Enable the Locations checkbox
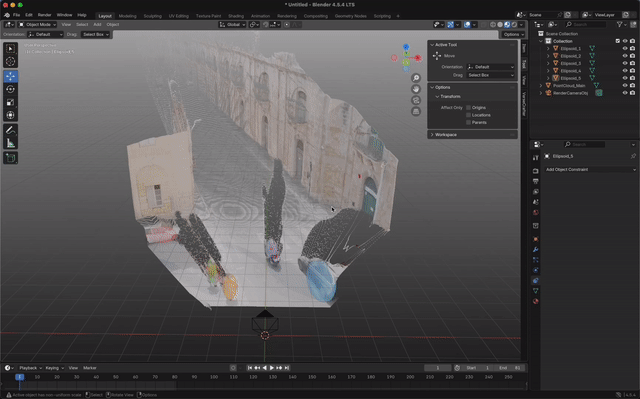The image size is (640, 399). click(468, 115)
